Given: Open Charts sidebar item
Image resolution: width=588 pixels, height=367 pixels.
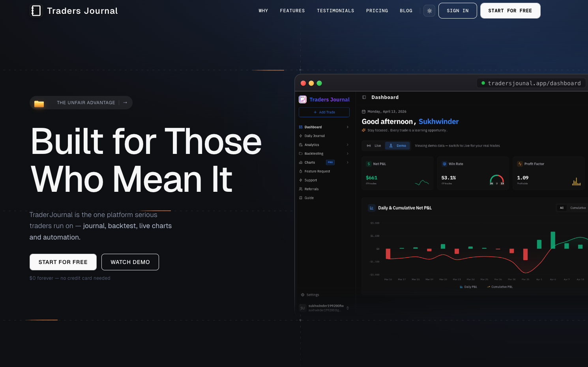Looking at the screenshot, I should pos(324,163).
